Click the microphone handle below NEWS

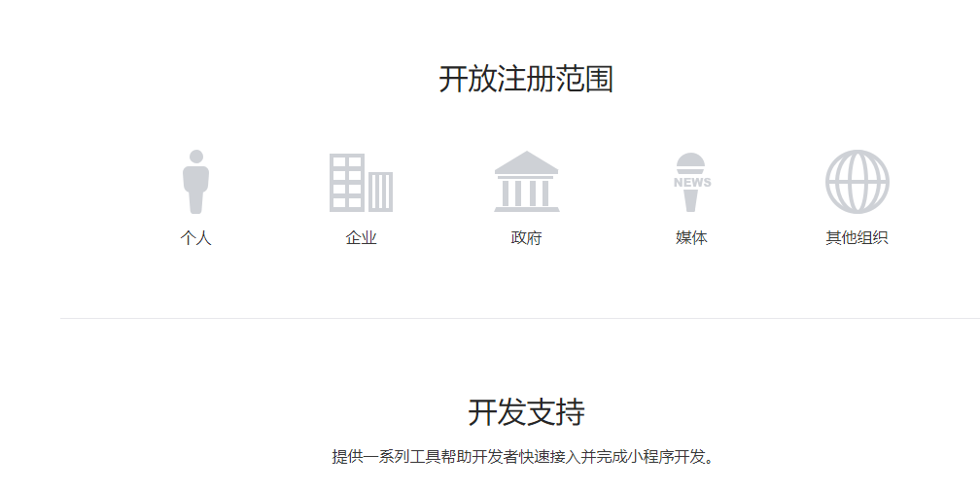pyautogui.click(x=690, y=200)
